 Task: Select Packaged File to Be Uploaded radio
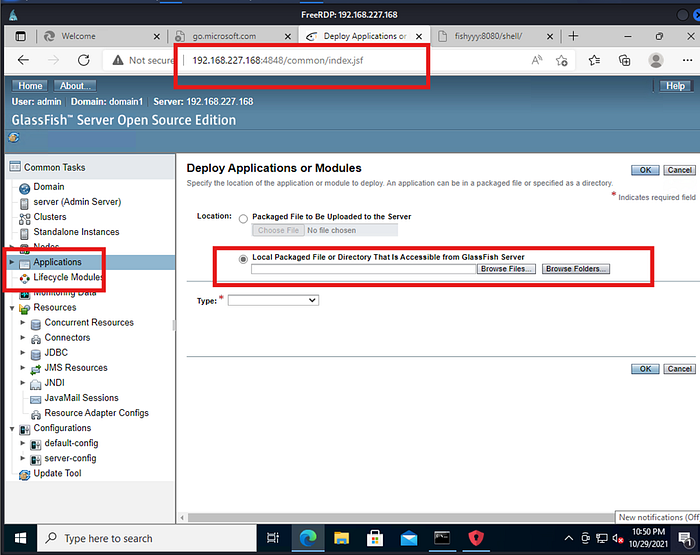pyautogui.click(x=243, y=219)
